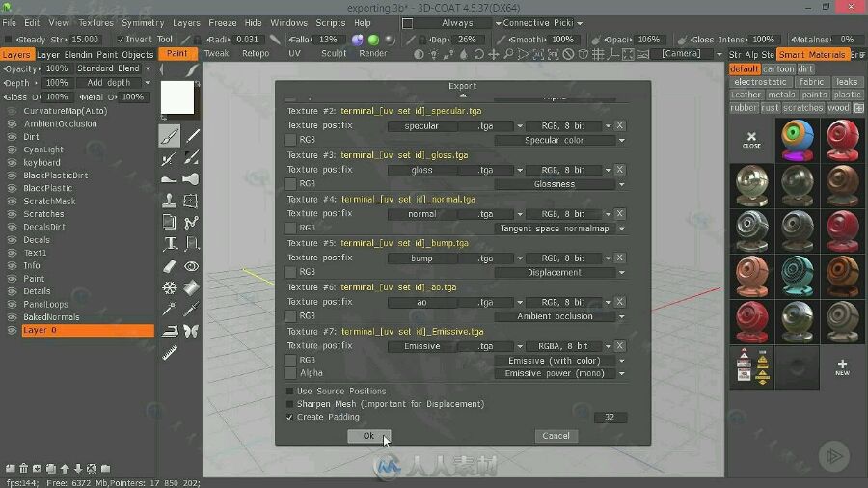This screenshot has width=868, height=488.
Task: Remove Texture #2 specular with its X
Action: tap(619, 125)
